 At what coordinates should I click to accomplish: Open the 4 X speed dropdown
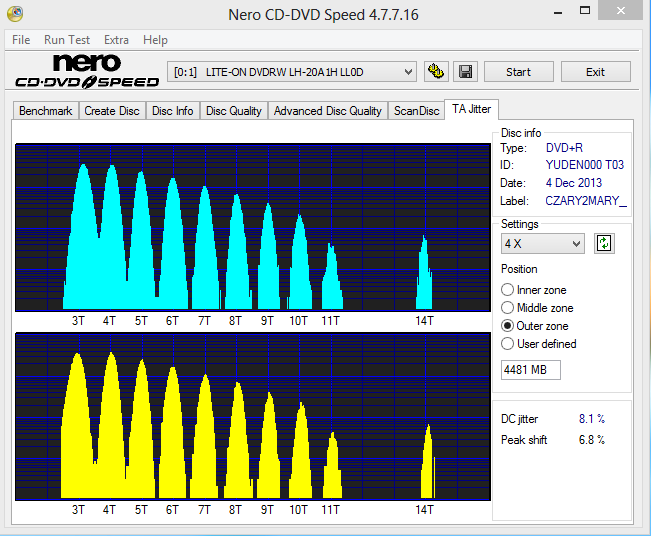coord(543,243)
